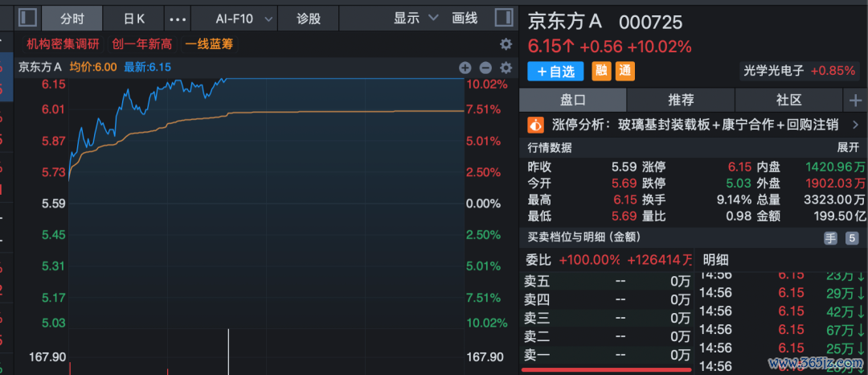Image resolution: width=868 pixels, height=375 pixels.
Task: Open settings gear beside stock tags
Action: pyautogui.click(x=506, y=44)
